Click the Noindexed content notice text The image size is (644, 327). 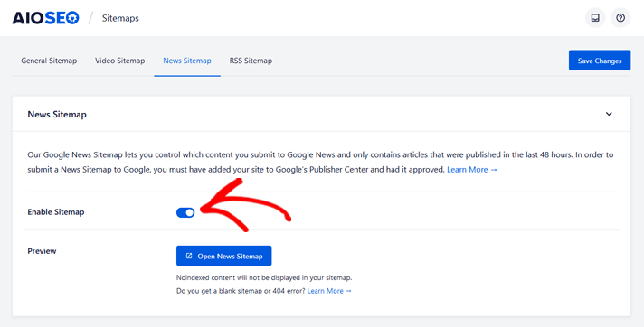[x=264, y=277]
